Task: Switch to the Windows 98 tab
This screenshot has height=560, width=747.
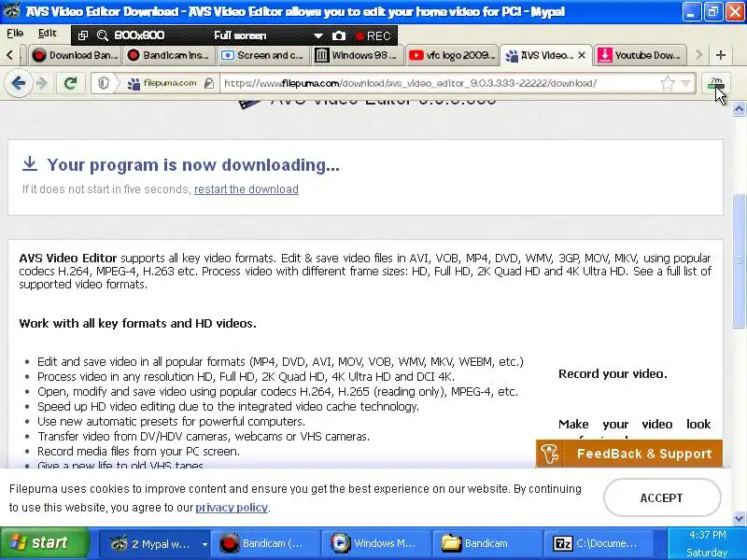Action: pyautogui.click(x=358, y=55)
